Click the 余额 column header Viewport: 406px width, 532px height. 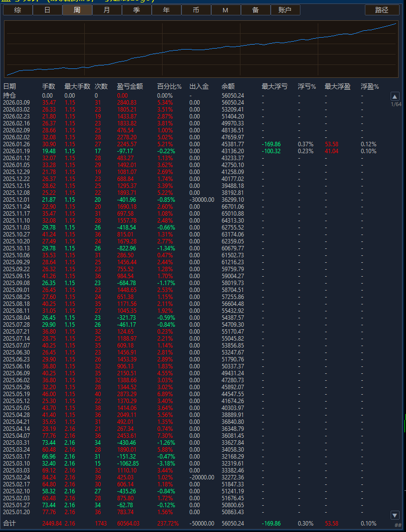pos(228,86)
